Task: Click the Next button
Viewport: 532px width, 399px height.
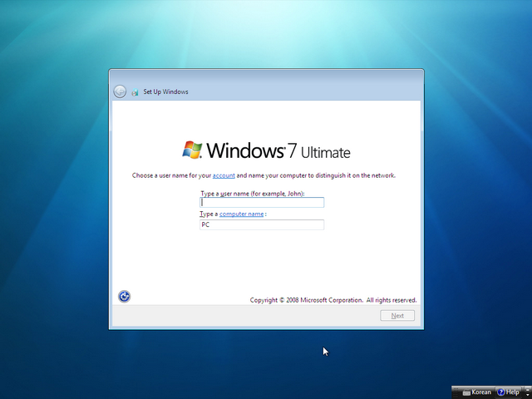Action: tap(397, 316)
